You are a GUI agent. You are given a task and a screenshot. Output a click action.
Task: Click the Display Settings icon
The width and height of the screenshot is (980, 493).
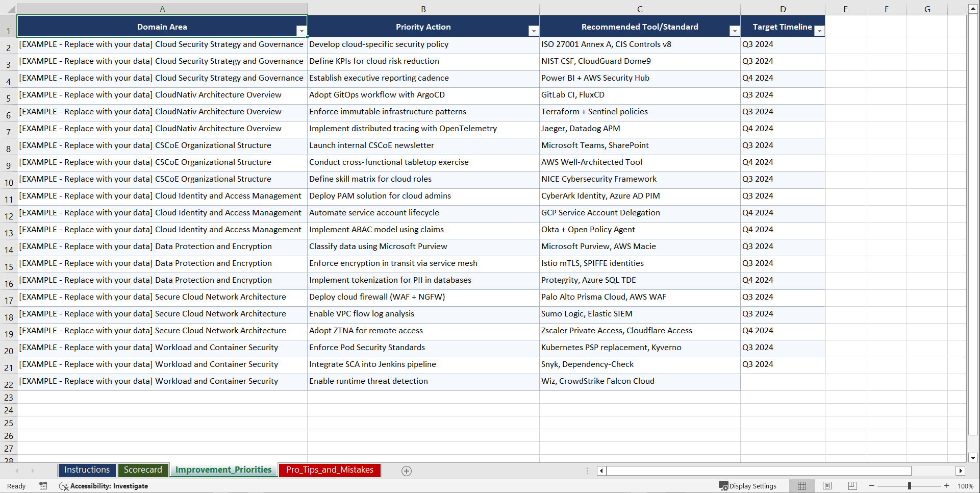coord(723,486)
